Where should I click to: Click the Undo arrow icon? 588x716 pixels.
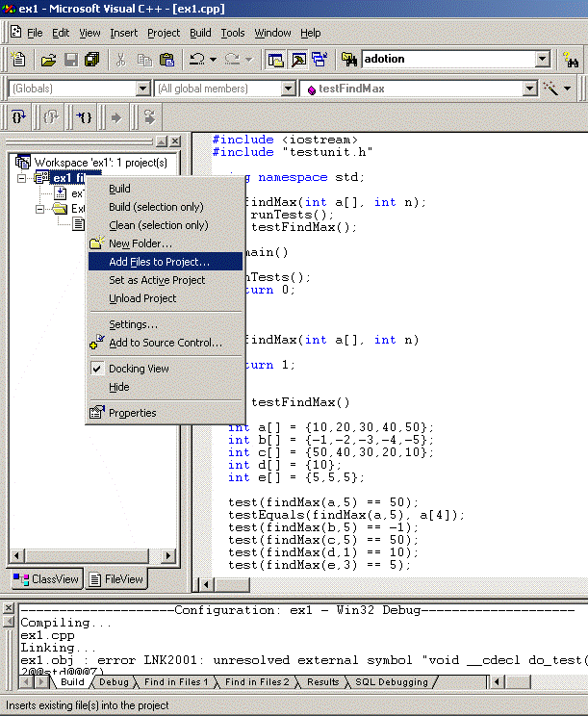click(x=196, y=60)
